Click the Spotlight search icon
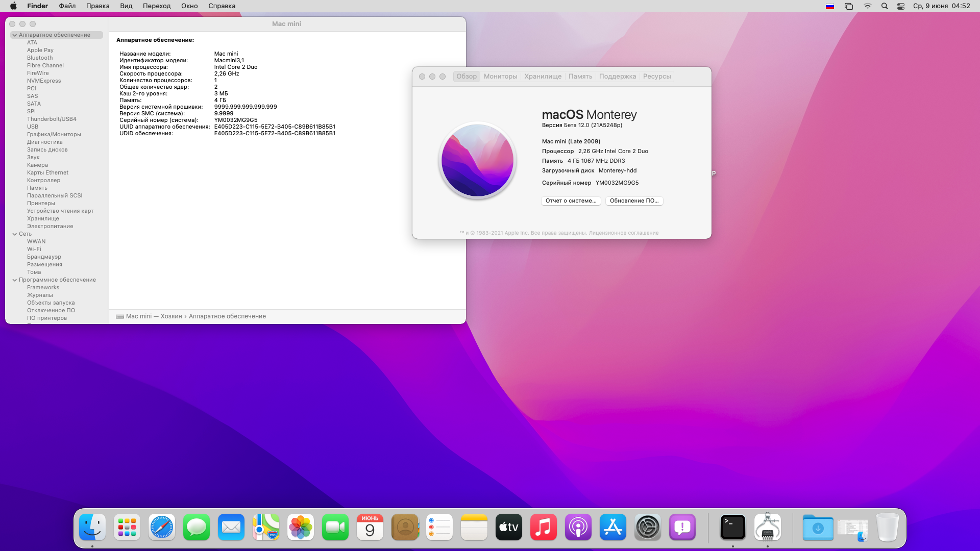Screen dimensions: 980x551 885,6
